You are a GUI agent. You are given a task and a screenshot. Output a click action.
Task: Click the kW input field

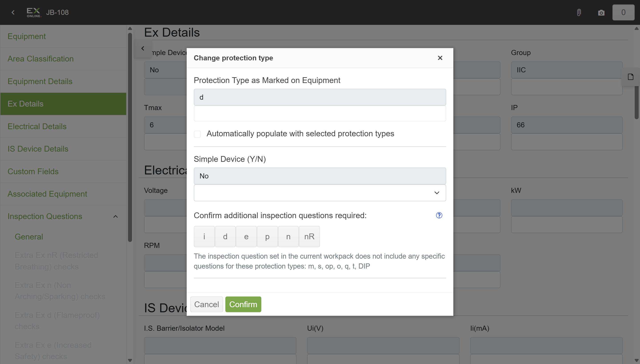[x=567, y=224]
